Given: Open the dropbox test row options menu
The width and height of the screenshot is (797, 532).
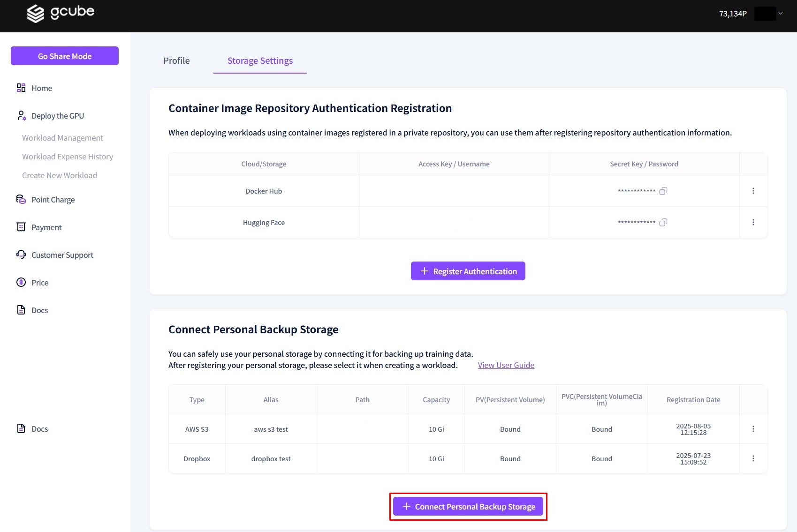Looking at the screenshot, I should [753, 458].
